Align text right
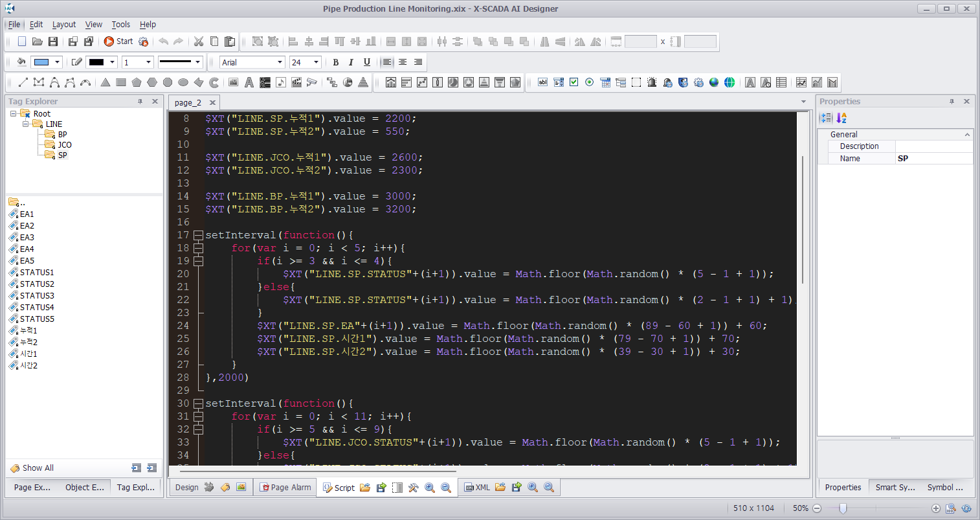Image resolution: width=980 pixels, height=520 pixels. pos(418,62)
